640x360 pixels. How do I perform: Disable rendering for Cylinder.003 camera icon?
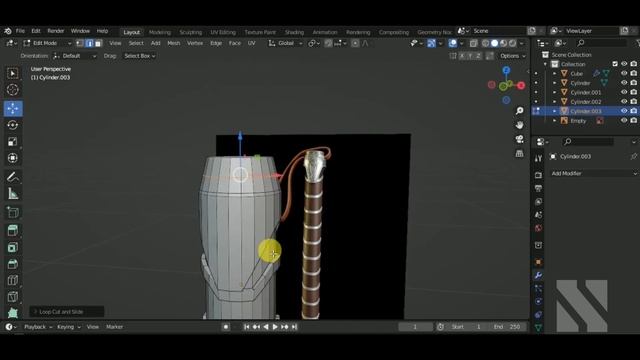[x=633, y=111]
